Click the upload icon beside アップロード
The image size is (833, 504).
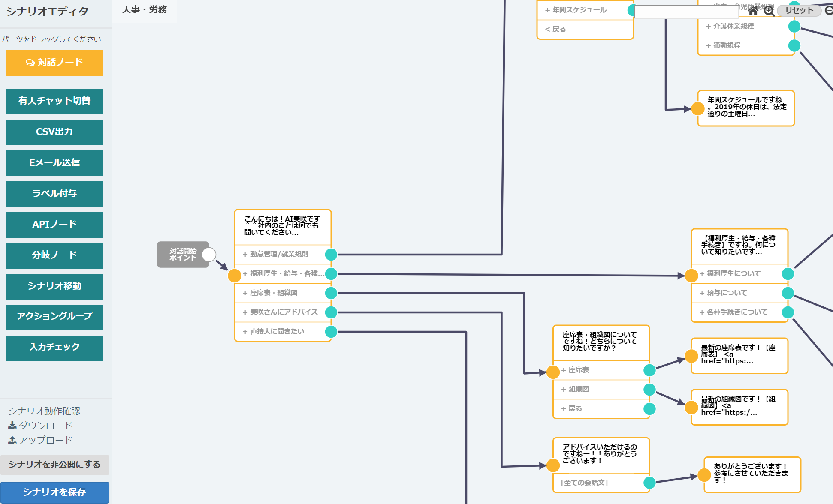pos(12,440)
